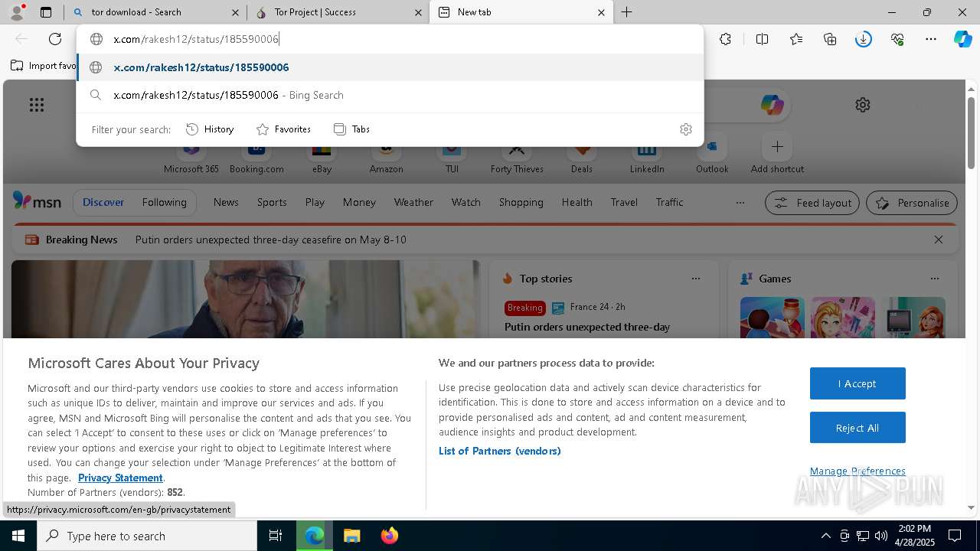Filter search by Favorites
Viewport: 980px width, 551px height.
(283, 129)
